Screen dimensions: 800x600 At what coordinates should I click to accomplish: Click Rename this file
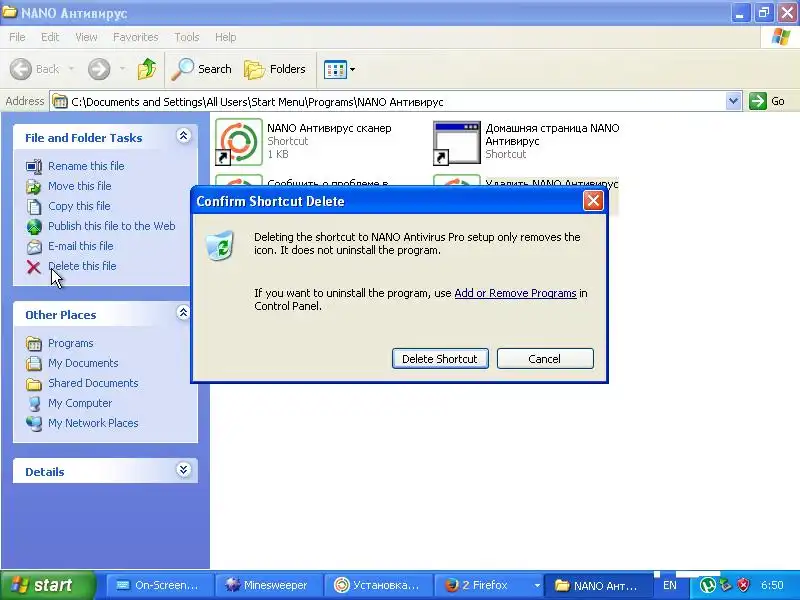click(x=86, y=166)
